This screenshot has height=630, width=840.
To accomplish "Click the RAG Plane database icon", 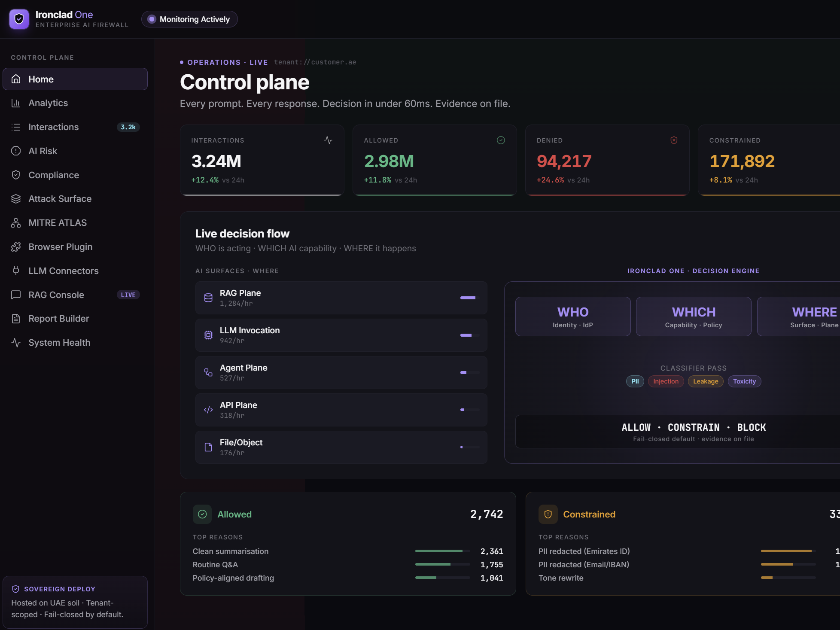I will (208, 298).
